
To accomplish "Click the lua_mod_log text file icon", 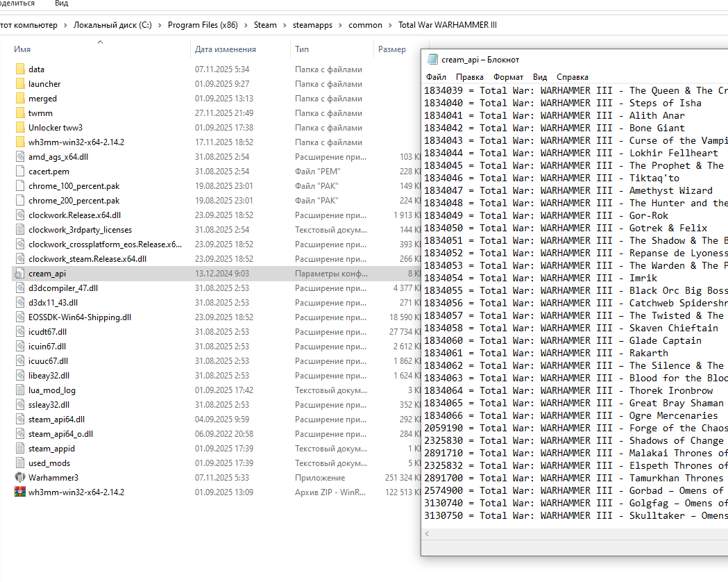I will 20,390.
